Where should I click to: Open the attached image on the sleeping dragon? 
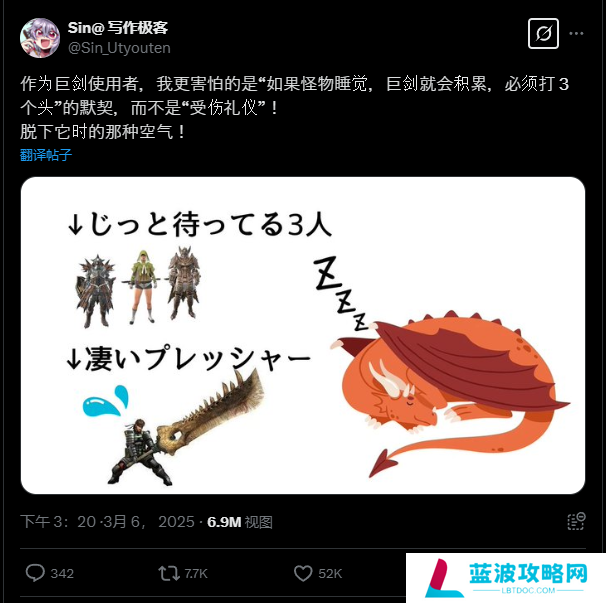(450, 392)
